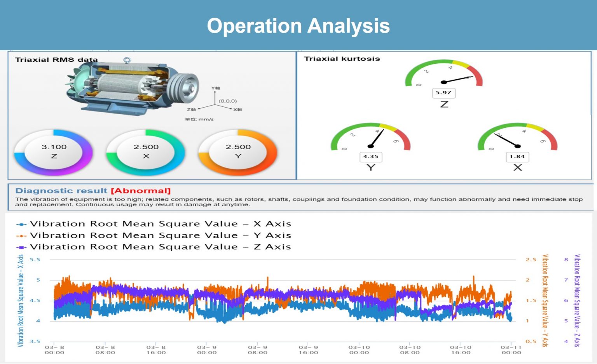
Task: Open the 1.84 kurtosis value readout
Action: tap(518, 157)
